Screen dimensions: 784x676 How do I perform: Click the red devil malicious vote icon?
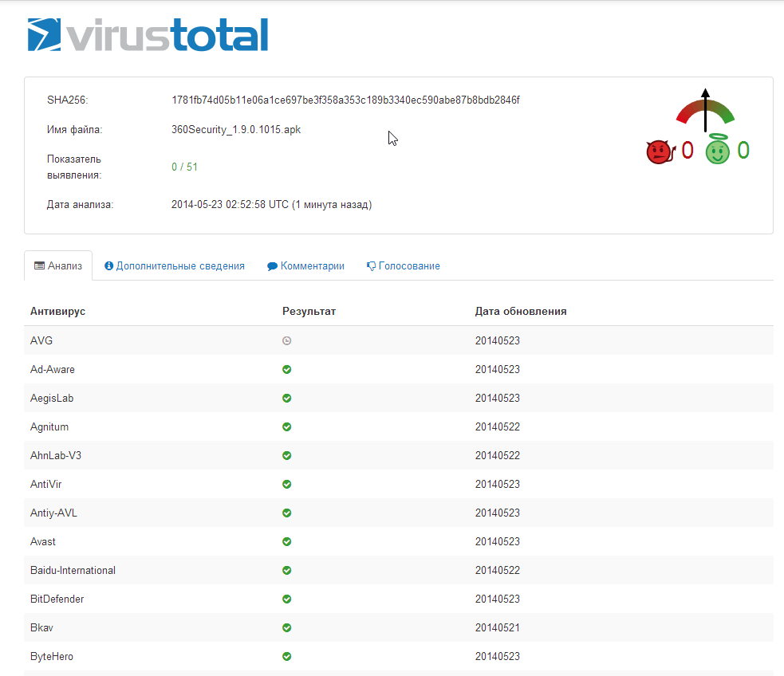coord(659,151)
